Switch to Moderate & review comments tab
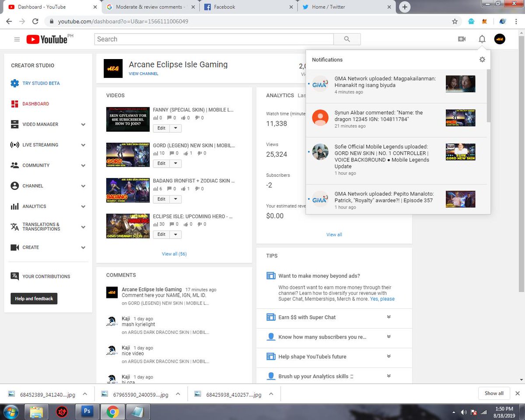Image resolution: width=525 pixels, height=420 pixels. [150, 7]
